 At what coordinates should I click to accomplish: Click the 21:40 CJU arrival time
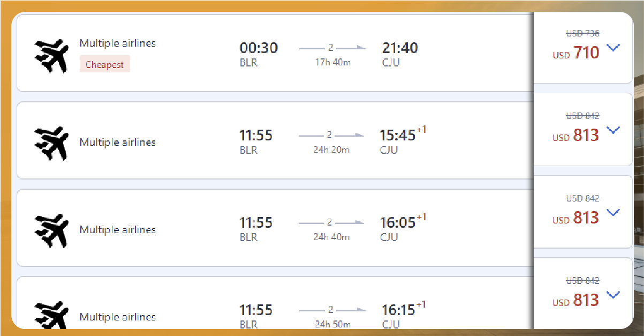point(400,48)
